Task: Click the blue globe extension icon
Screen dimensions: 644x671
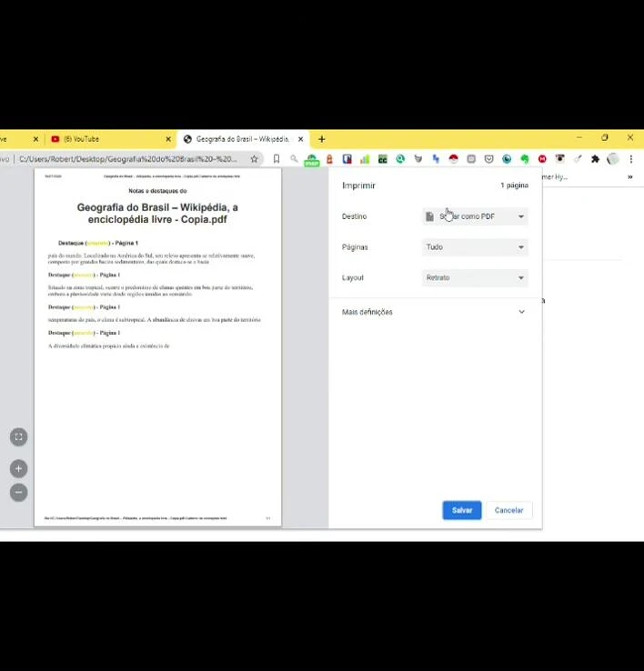Action: click(507, 159)
